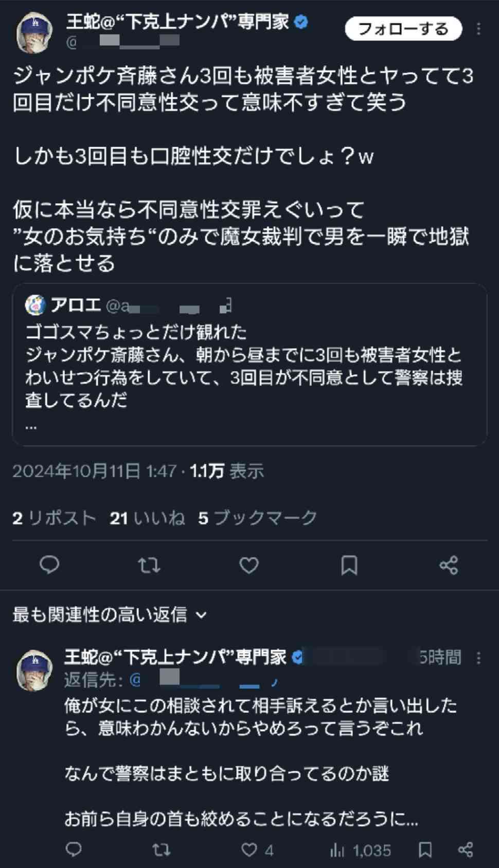The image size is (499, 868).
Task: View reply analytics showing 1,035 views
Action: click(x=360, y=849)
